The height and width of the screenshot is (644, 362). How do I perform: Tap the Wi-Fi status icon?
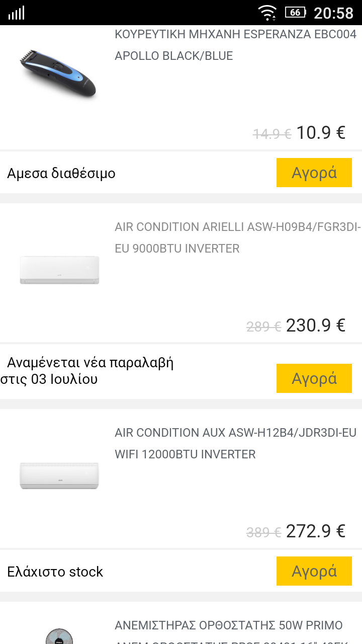(267, 13)
